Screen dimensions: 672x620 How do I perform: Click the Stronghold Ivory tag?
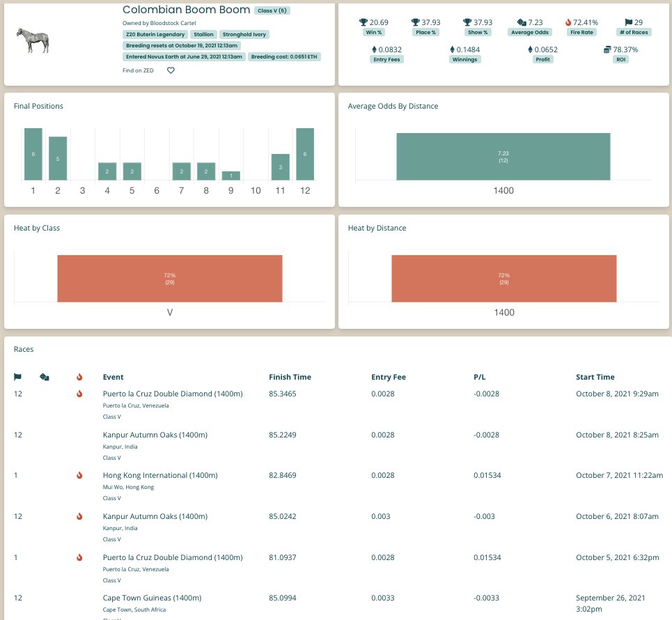244,34
